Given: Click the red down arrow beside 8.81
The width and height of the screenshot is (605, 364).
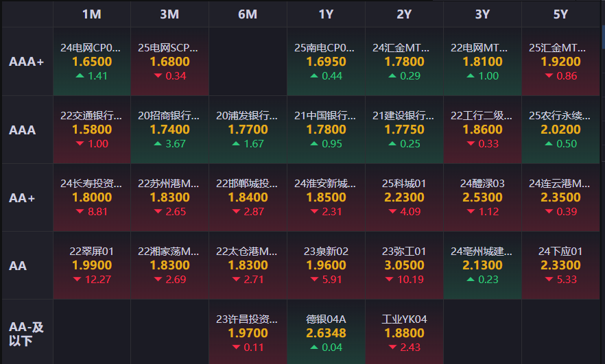Looking at the screenshot, I should pyautogui.click(x=80, y=212).
